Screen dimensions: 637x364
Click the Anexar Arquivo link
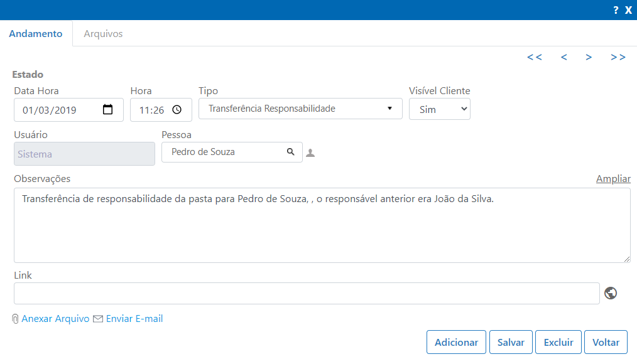(55, 319)
